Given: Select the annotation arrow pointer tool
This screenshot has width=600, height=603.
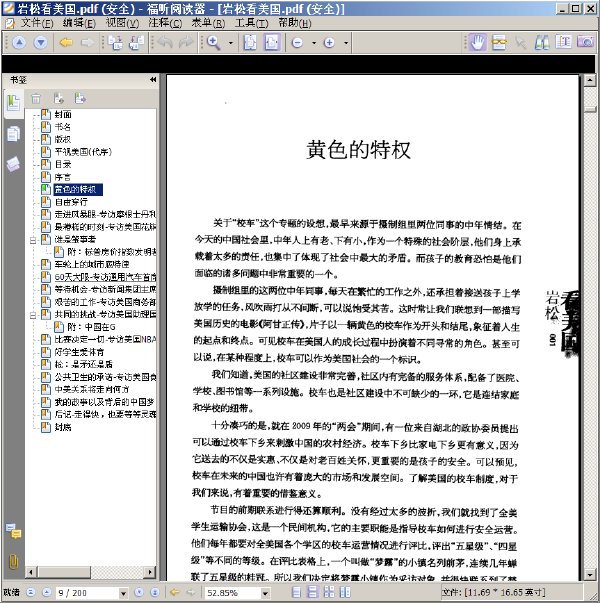Looking at the screenshot, I should (x=521, y=42).
